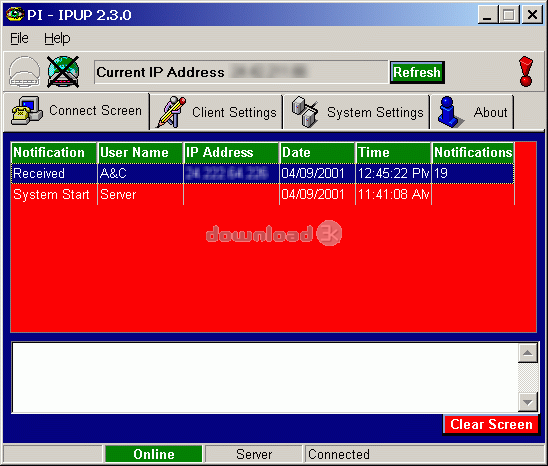Click the pencil icon for Client Settings

[171, 112]
